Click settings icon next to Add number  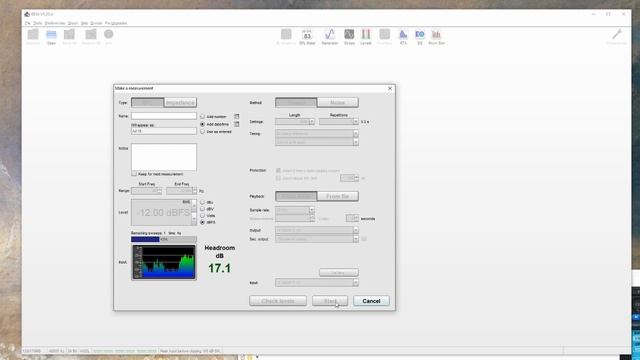(237, 116)
